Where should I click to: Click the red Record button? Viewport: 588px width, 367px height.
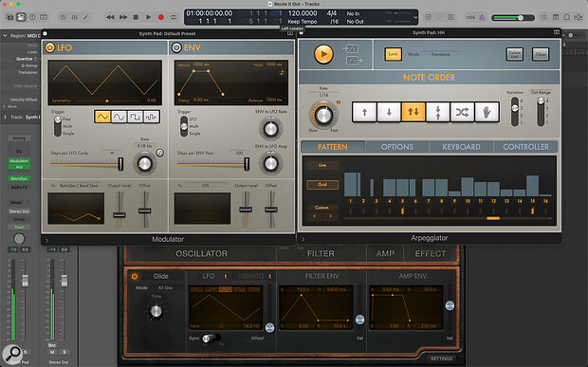tap(161, 17)
